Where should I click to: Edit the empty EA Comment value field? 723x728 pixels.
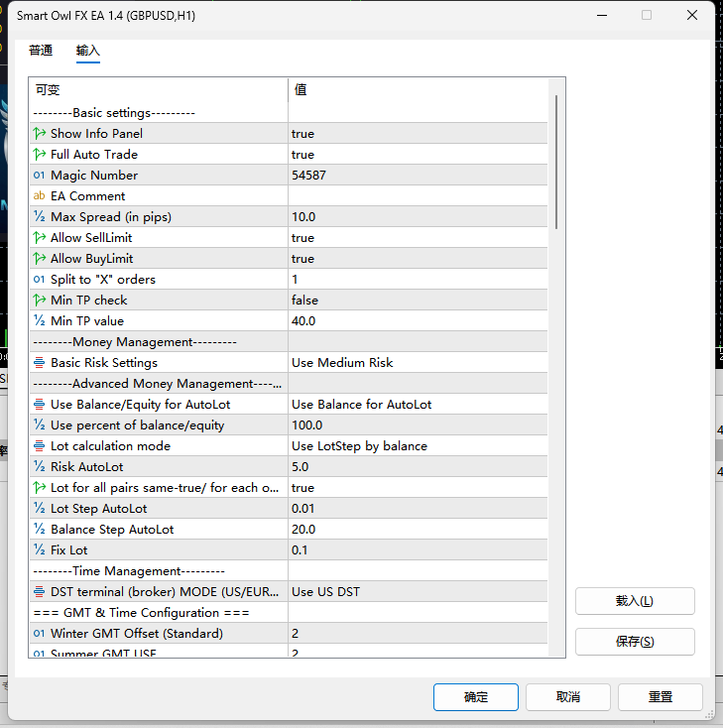coord(418,196)
